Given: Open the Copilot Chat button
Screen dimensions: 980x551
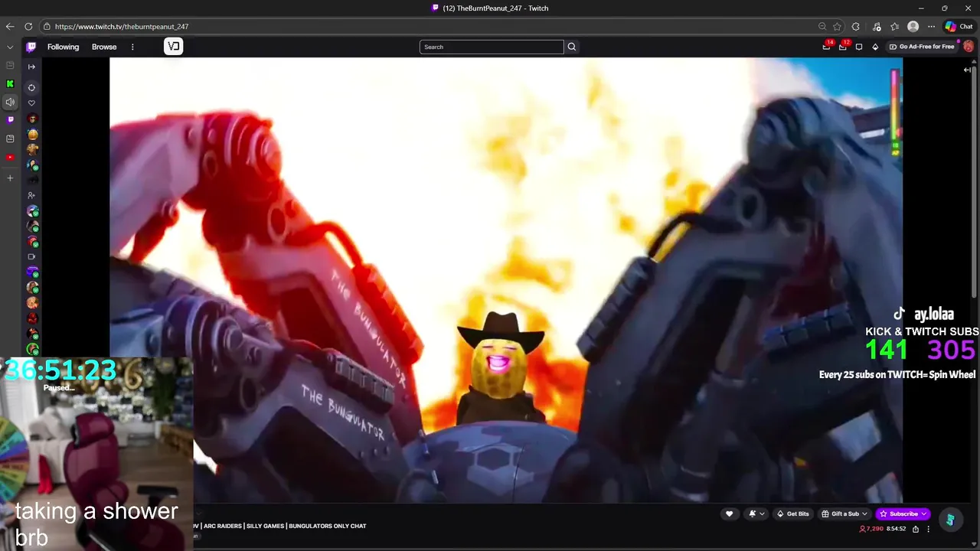Looking at the screenshot, I should [x=959, y=26].
